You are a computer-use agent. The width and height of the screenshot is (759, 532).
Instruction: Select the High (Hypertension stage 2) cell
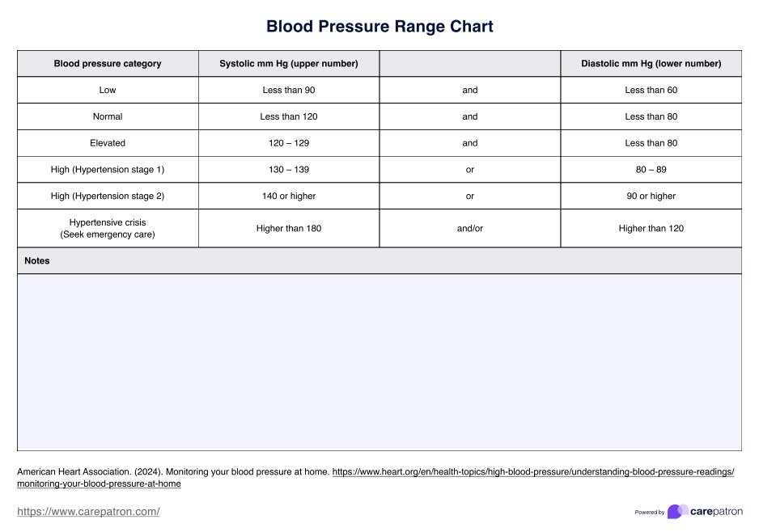pyautogui.click(x=108, y=196)
